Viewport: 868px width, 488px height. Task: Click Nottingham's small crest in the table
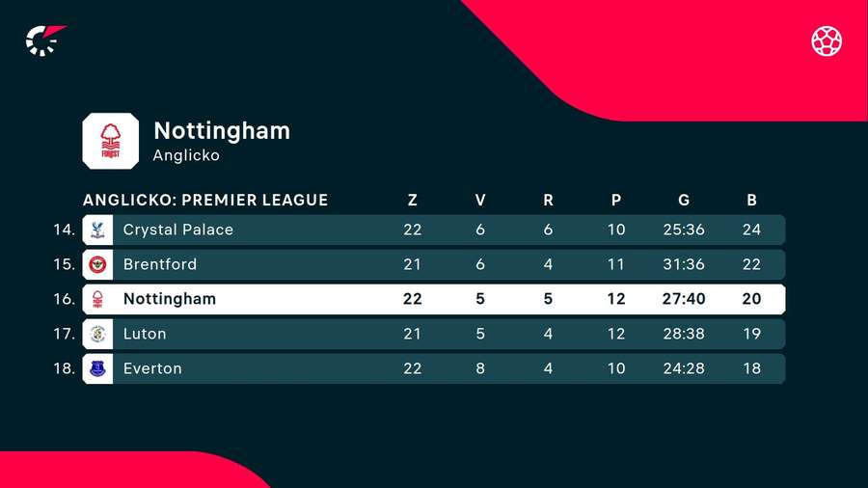(x=97, y=299)
